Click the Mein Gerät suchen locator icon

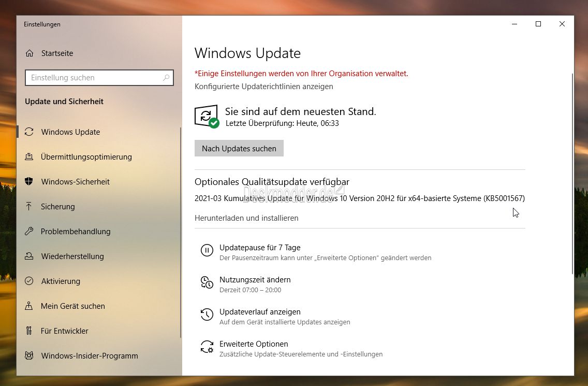point(29,306)
